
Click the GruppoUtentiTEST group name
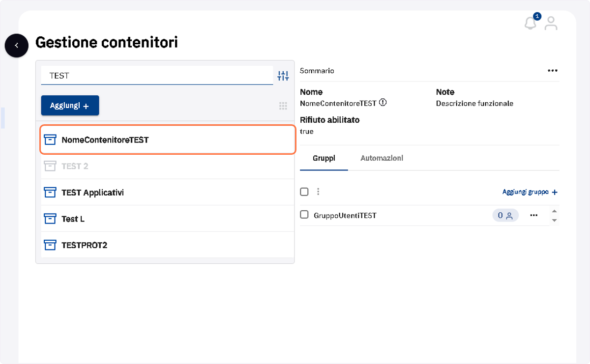tap(345, 215)
